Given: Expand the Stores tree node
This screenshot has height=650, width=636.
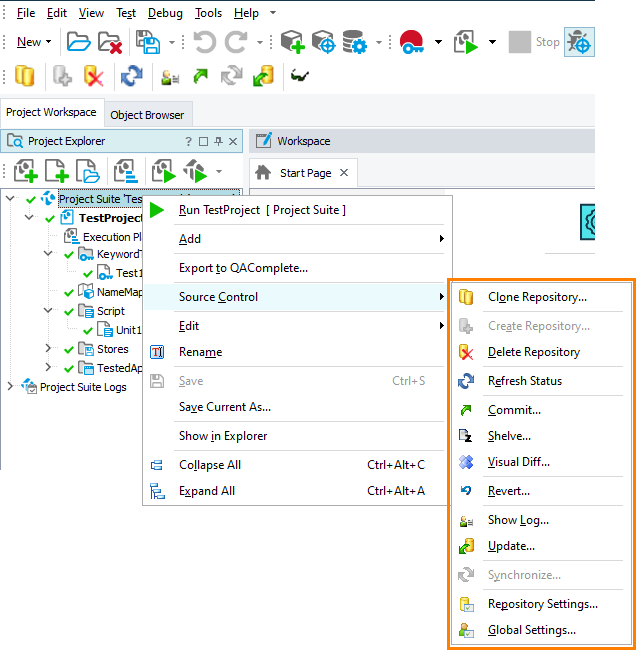Looking at the screenshot, I should pos(48,349).
